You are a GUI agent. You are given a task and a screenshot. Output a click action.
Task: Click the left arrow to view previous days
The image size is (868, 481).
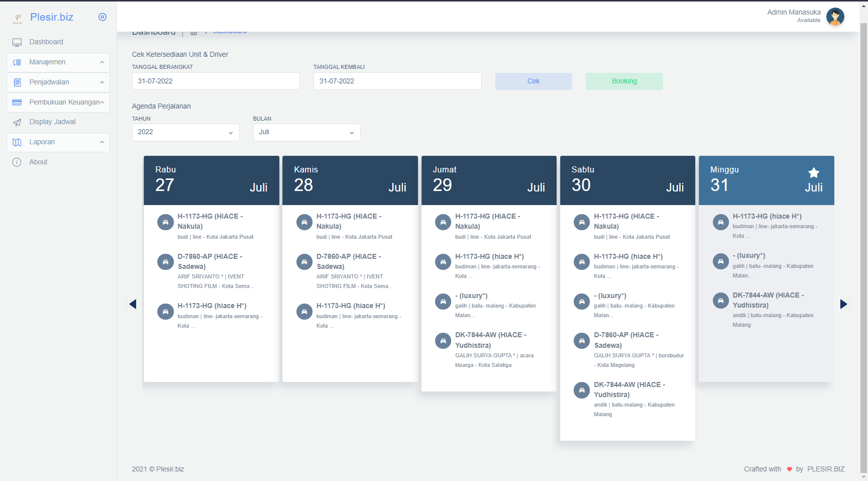coord(133,304)
